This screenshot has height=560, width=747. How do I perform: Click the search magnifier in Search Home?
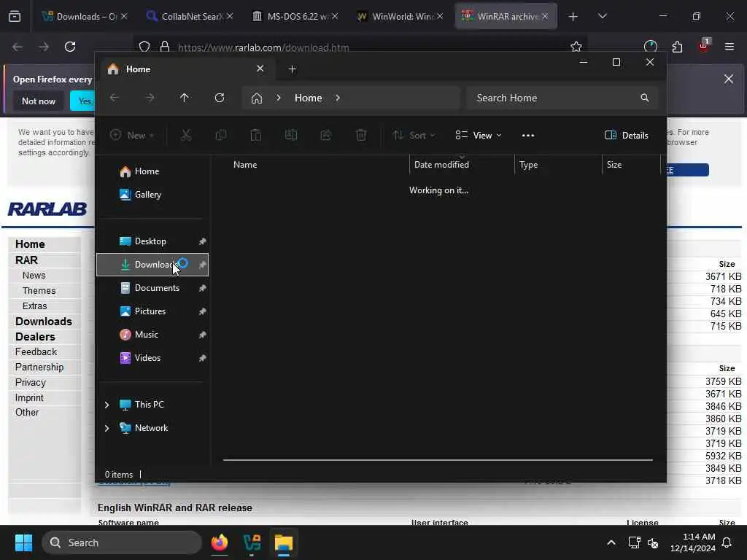[x=645, y=98]
